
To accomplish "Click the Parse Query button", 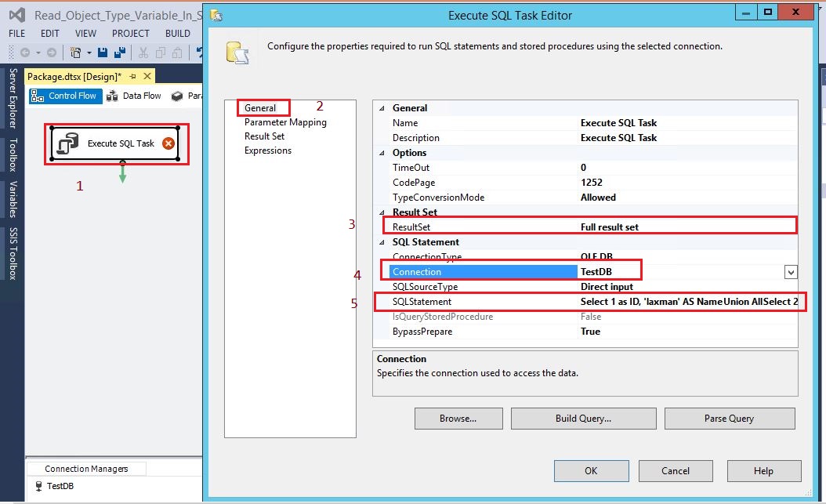I will point(730,419).
